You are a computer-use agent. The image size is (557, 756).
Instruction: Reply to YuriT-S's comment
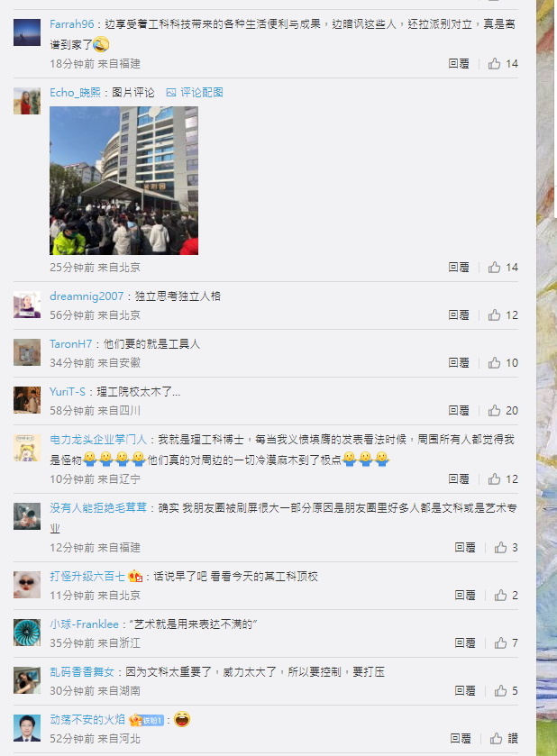click(459, 410)
